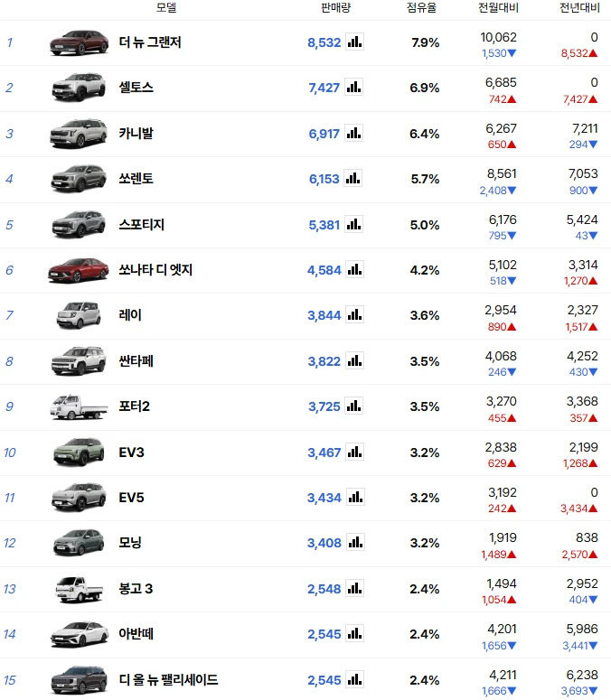611x700 pixels.
Task: Open sales chart icon for 봉고 3
Action: coord(354,588)
